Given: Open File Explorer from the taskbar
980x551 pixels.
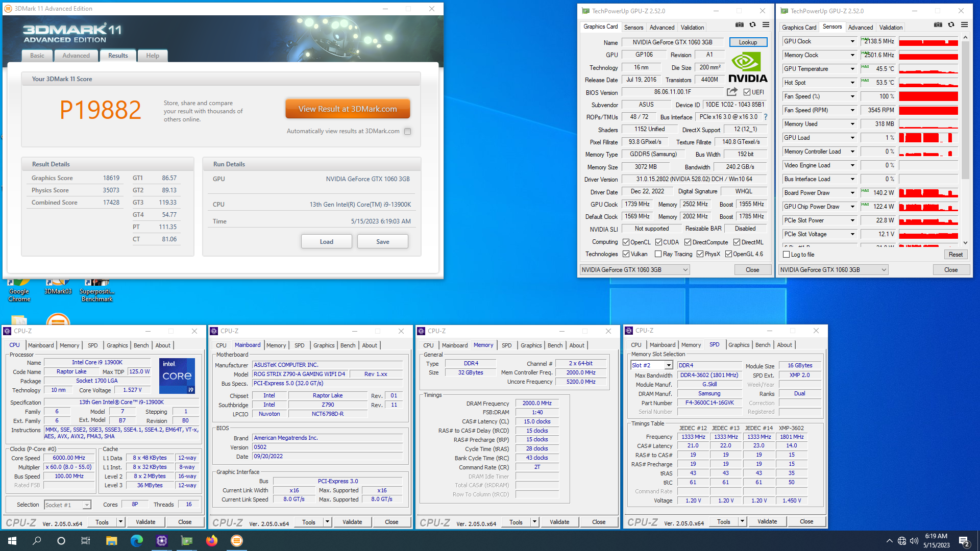Looking at the screenshot, I should tap(111, 541).
